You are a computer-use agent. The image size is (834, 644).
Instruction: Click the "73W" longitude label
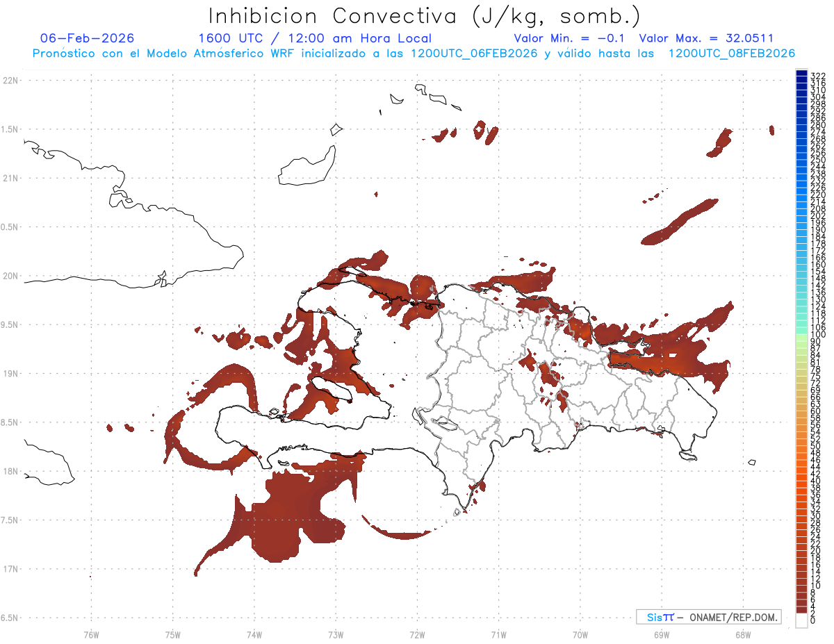coord(336,634)
